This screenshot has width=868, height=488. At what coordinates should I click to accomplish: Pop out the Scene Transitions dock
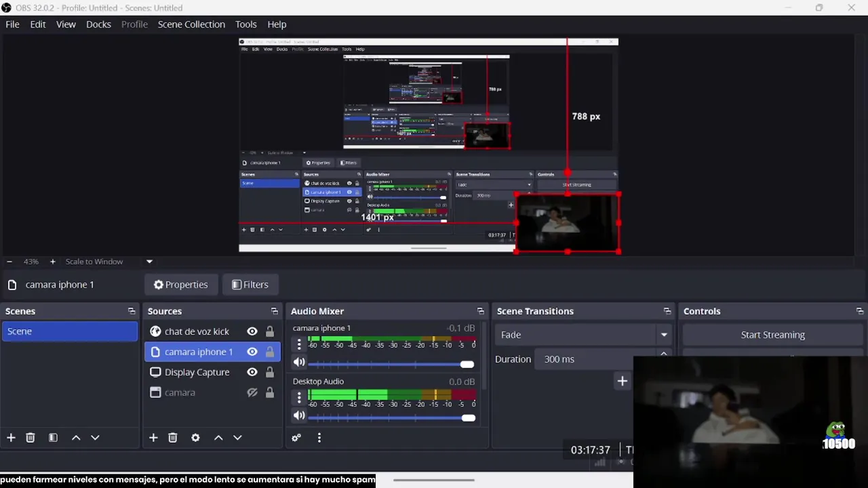667,311
